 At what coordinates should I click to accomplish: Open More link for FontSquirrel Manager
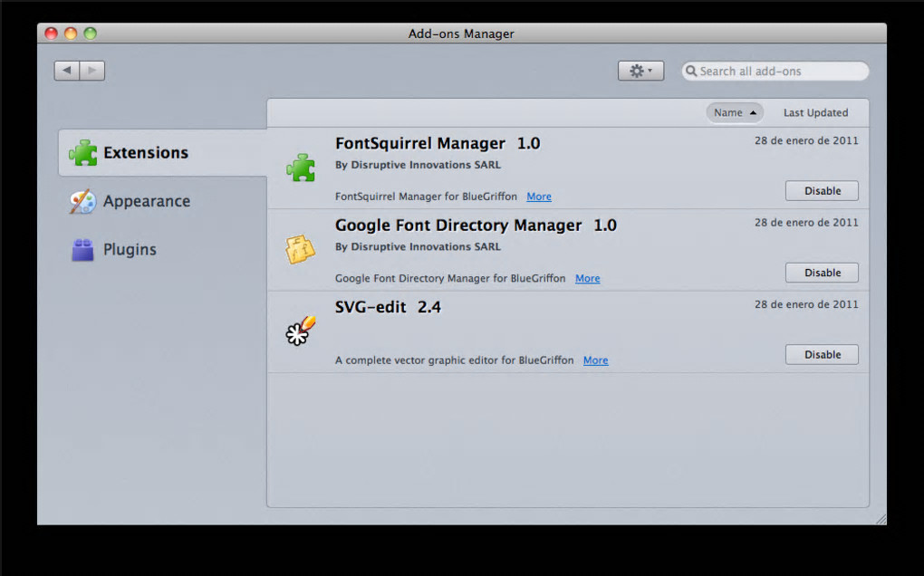(x=539, y=197)
